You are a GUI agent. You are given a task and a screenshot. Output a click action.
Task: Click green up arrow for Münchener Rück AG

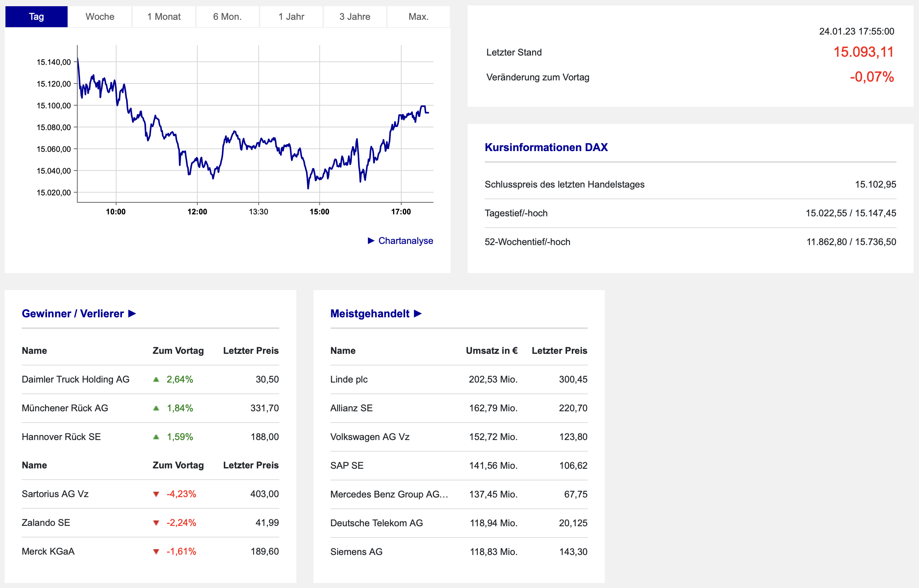coord(156,408)
